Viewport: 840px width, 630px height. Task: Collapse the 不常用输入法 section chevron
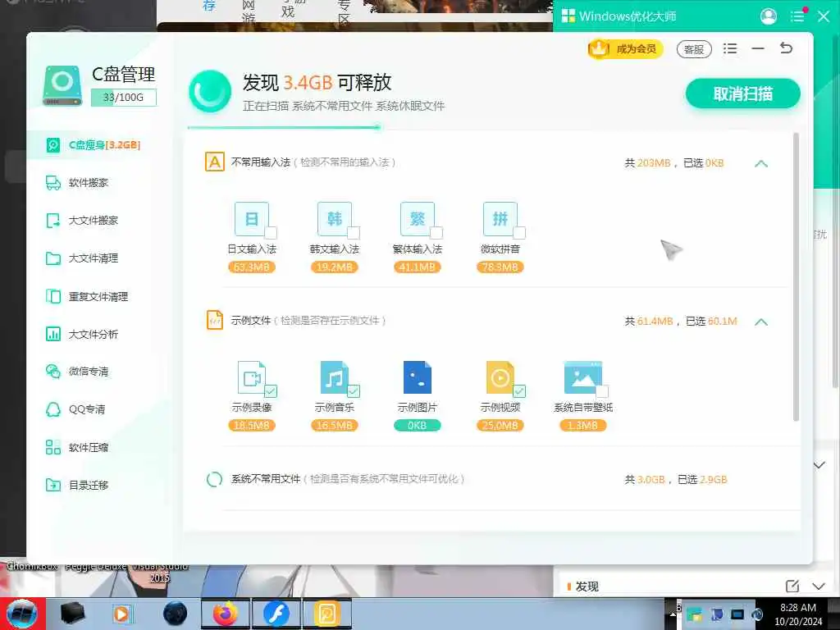(x=761, y=163)
